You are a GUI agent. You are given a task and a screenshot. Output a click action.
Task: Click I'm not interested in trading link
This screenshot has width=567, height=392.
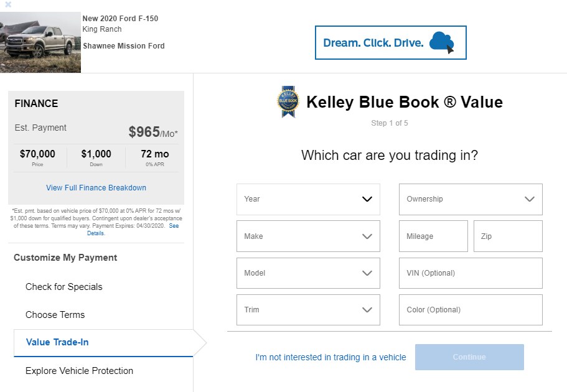click(330, 357)
